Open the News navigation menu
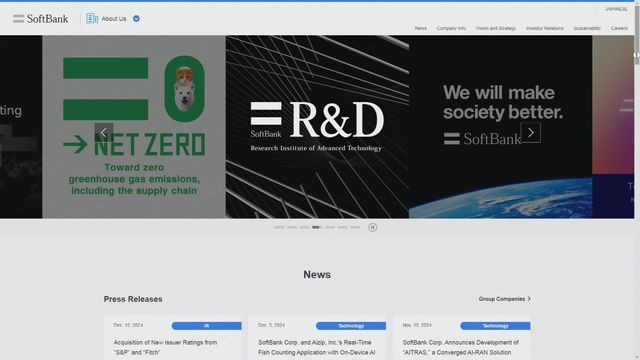Screen dimensions: 640x360 coord(421,28)
